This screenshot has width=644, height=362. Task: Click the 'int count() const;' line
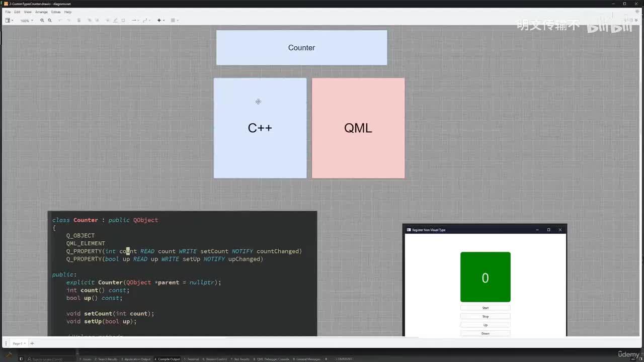(98, 290)
